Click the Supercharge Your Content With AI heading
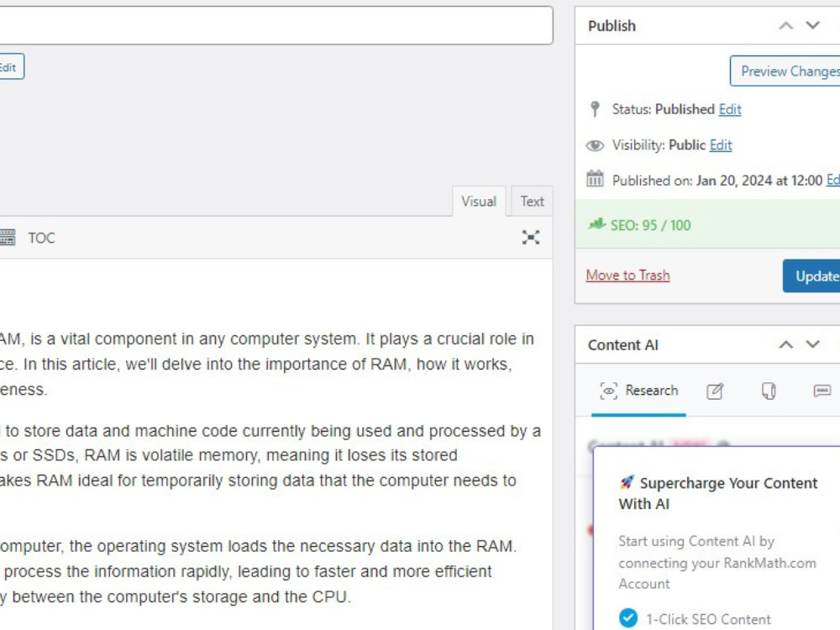The image size is (840, 630). (x=718, y=493)
